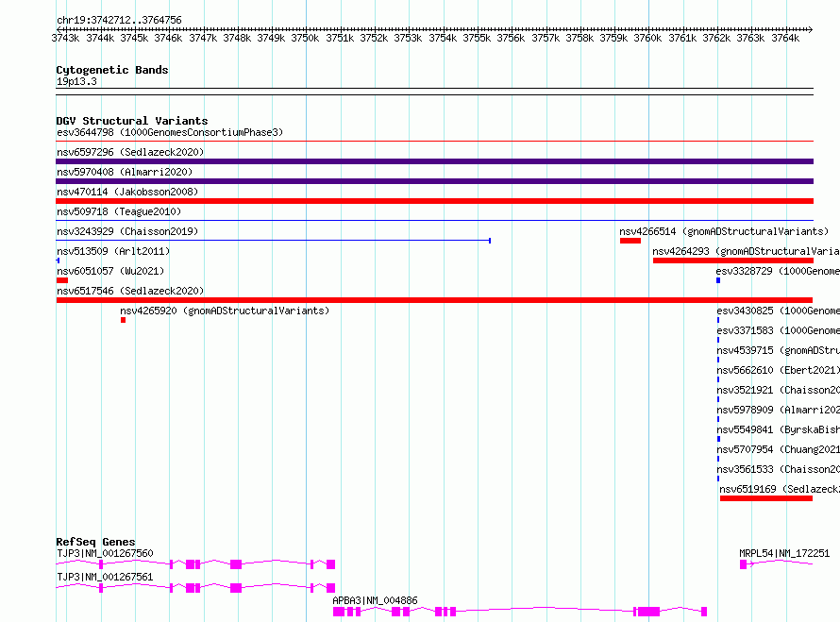Screen dimensions: 840x622
Task: Click the short red bar under nsv4266514
Action: (630, 241)
